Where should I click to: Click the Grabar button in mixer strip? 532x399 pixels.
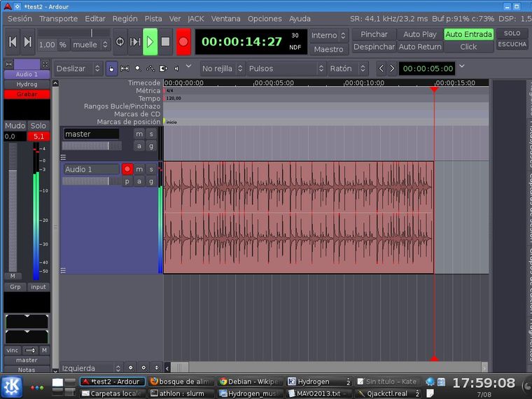(27, 94)
